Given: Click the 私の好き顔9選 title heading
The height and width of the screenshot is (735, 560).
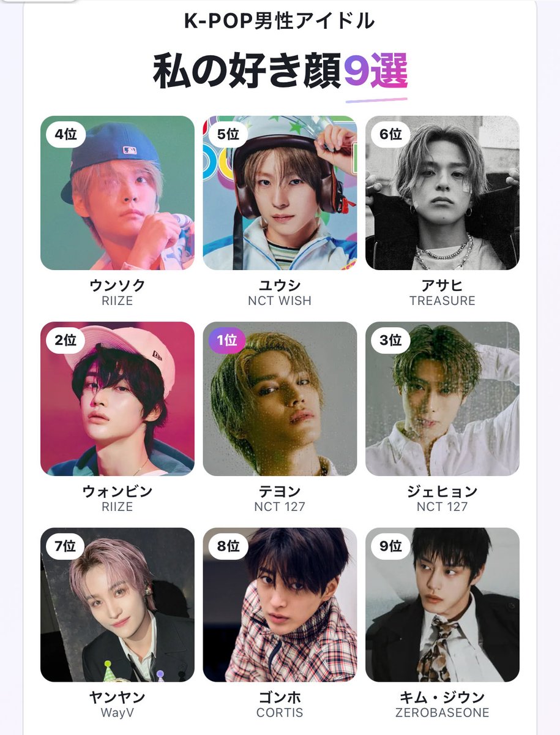Looking at the screenshot, I should (x=280, y=72).
